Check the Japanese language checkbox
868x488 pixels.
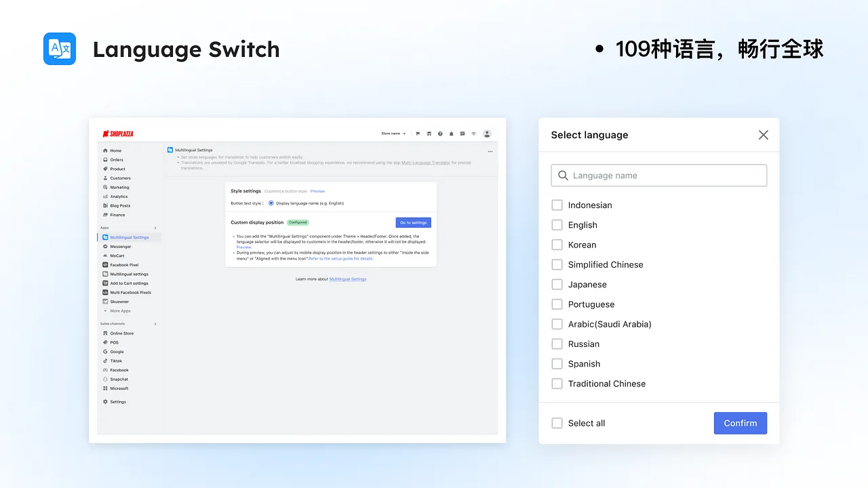coord(557,284)
